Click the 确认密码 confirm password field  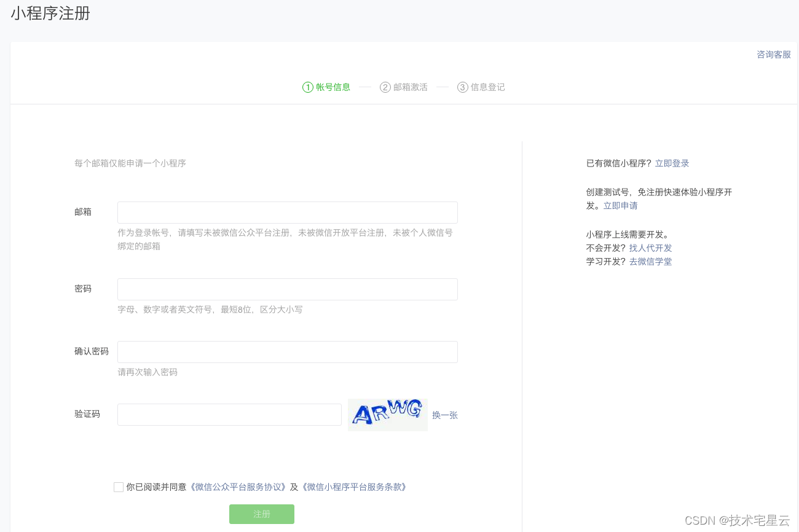click(287, 351)
